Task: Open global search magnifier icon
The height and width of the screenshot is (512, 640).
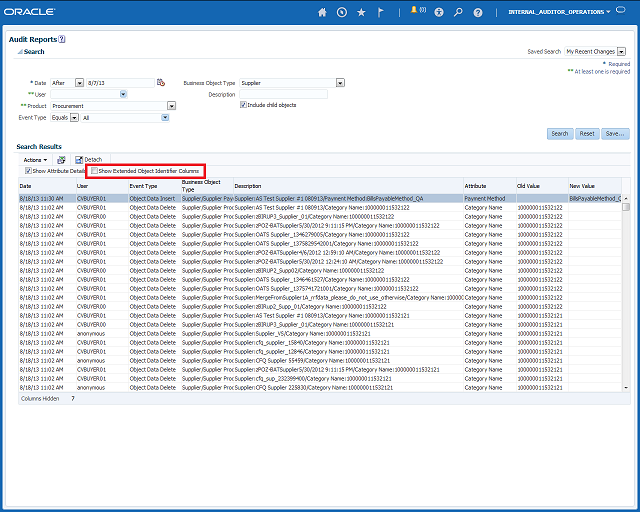Action: tap(458, 12)
